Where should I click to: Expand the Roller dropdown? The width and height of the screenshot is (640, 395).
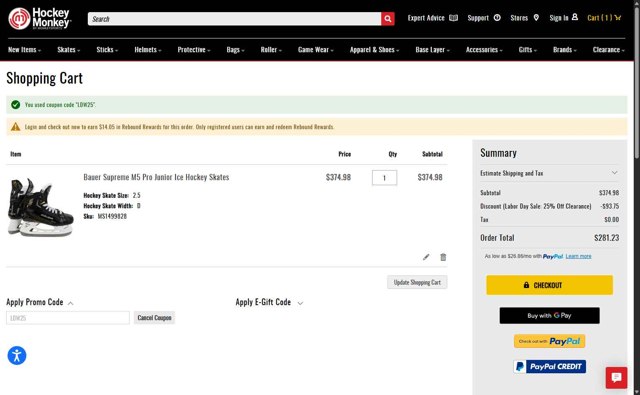point(271,50)
